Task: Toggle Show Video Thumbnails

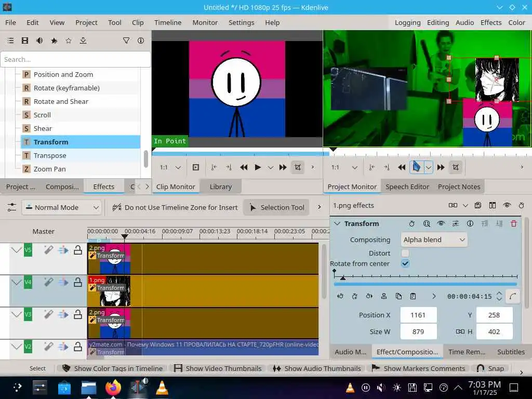Action: 218,368
